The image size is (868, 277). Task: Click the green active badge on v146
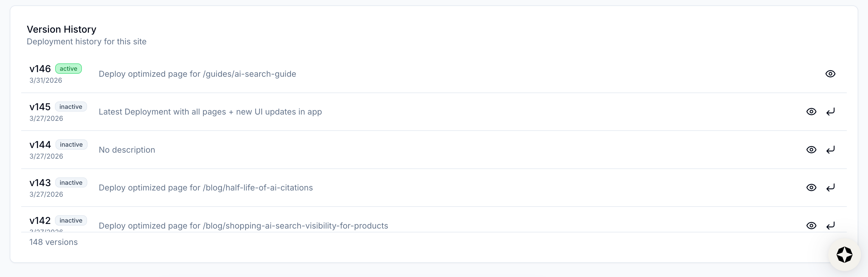(69, 69)
